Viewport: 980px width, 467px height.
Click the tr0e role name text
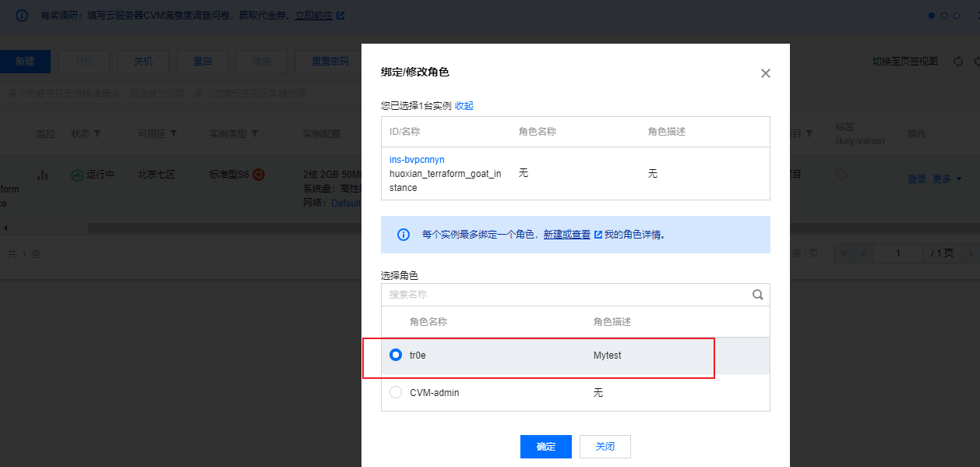click(x=418, y=355)
